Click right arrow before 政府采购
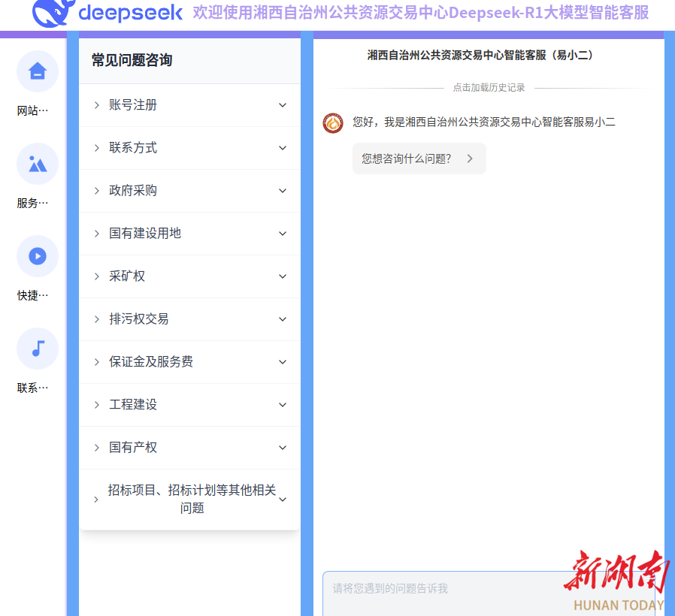The height and width of the screenshot is (616, 675). click(x=97, y=191)
